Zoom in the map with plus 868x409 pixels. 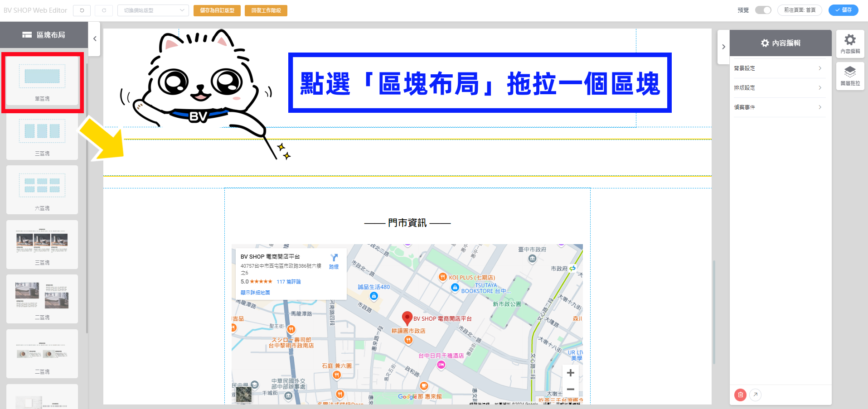tap(571, 373)
